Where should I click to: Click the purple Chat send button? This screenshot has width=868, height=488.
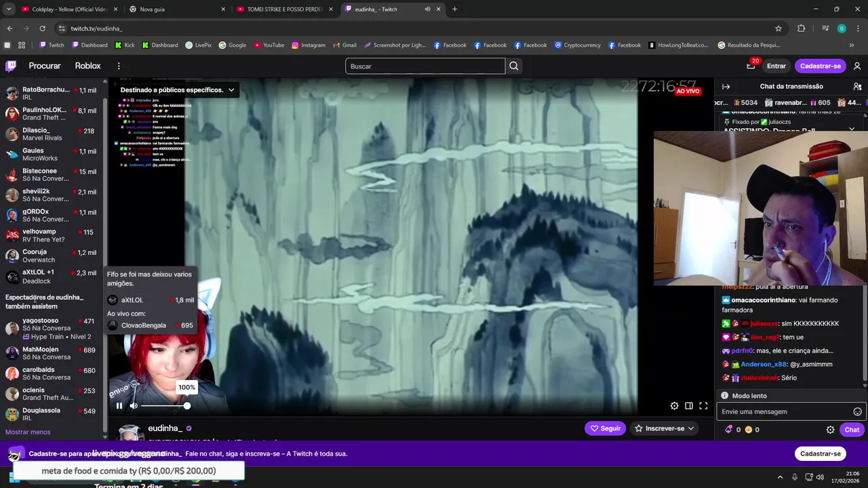[852, 430]
